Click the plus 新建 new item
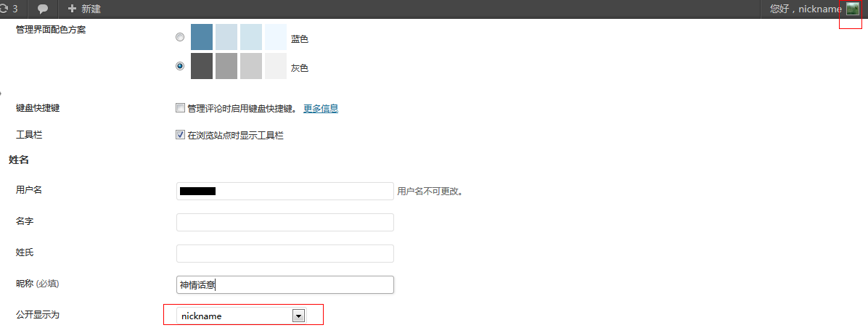The width and height of the screenshot is (868, 333). 84,9
